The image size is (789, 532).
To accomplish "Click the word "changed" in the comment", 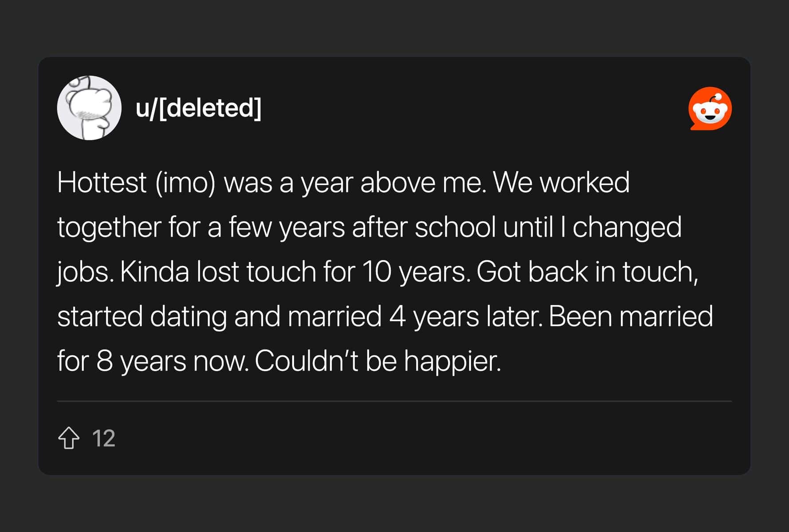I will point(627,227).
